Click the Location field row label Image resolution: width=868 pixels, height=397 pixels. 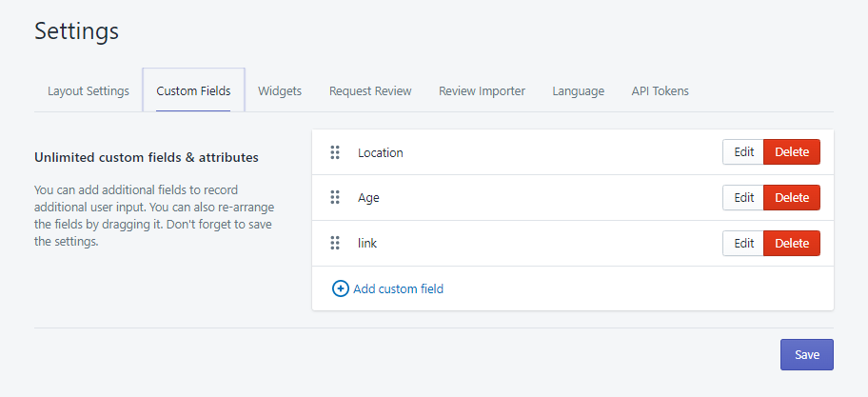pyautogui.click(x=381, y=152)
